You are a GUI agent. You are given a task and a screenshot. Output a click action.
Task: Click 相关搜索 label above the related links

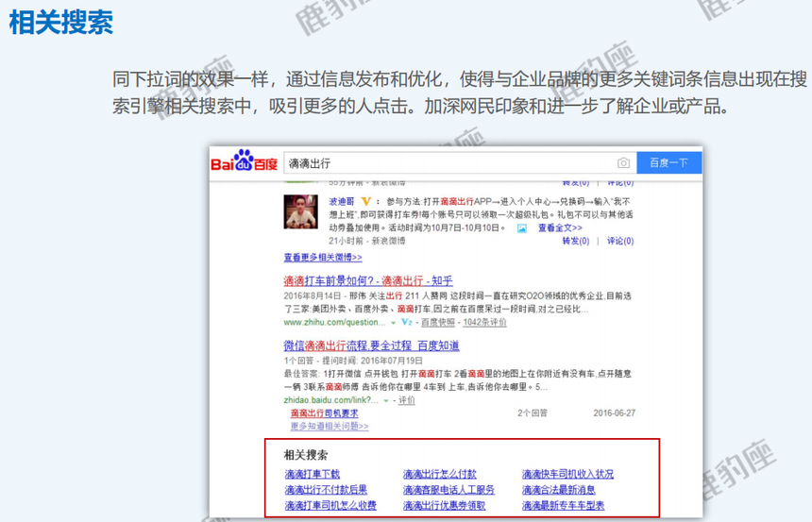(306, 455)
